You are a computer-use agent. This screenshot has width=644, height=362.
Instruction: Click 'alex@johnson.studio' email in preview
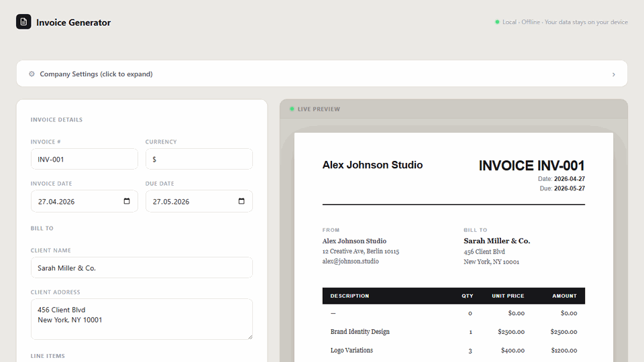pyautogui.click(x=350, y=261)
